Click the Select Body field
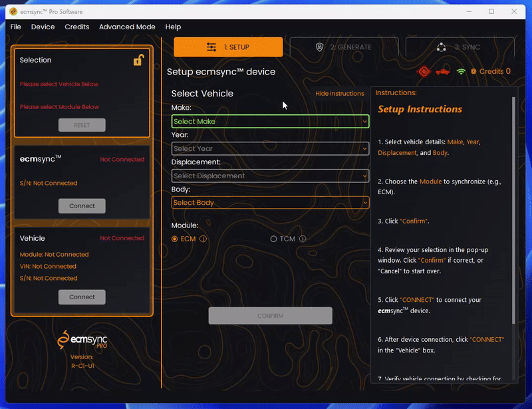Screen dimensions: 532x409 pyautogui.click(x=270, y=203)
